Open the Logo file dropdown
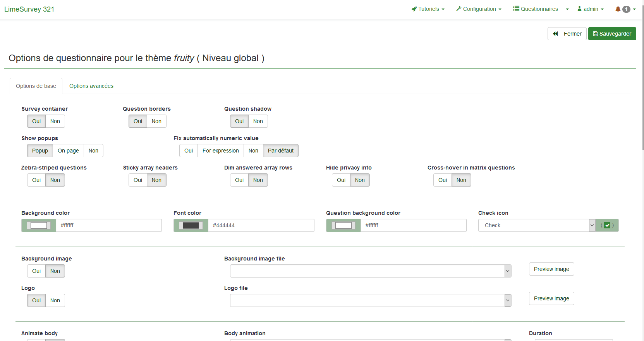Screen dimensions: 644x341 coord(370,300)
